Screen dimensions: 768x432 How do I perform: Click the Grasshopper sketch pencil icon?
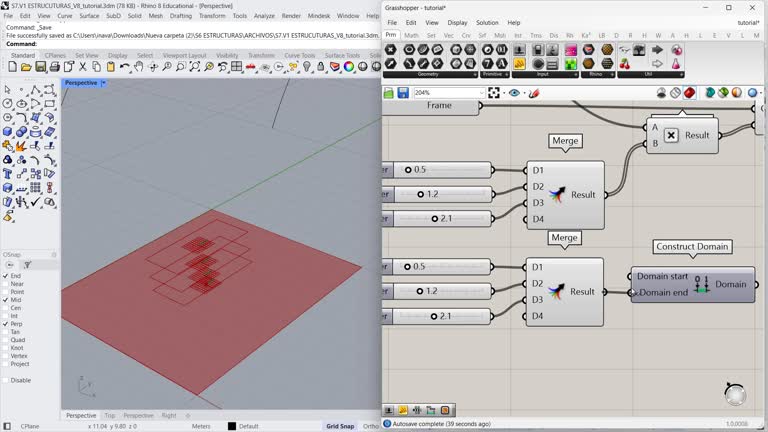(x=534, y=93)
